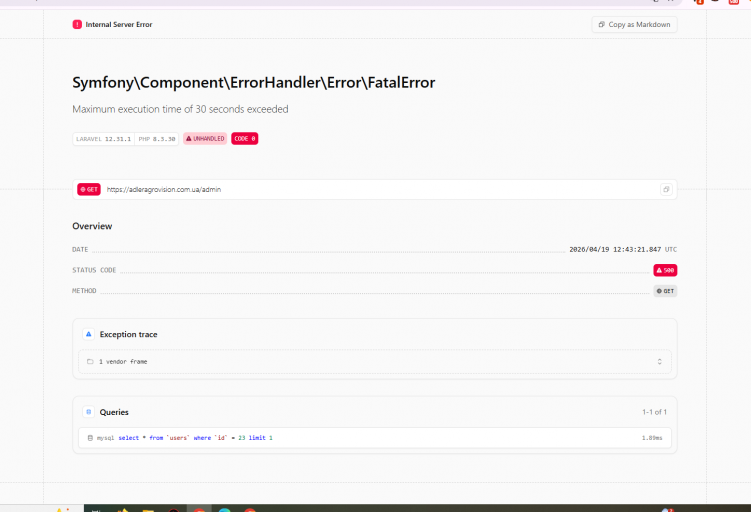Select the Maximum execution time exceeded message

[180, 109]
